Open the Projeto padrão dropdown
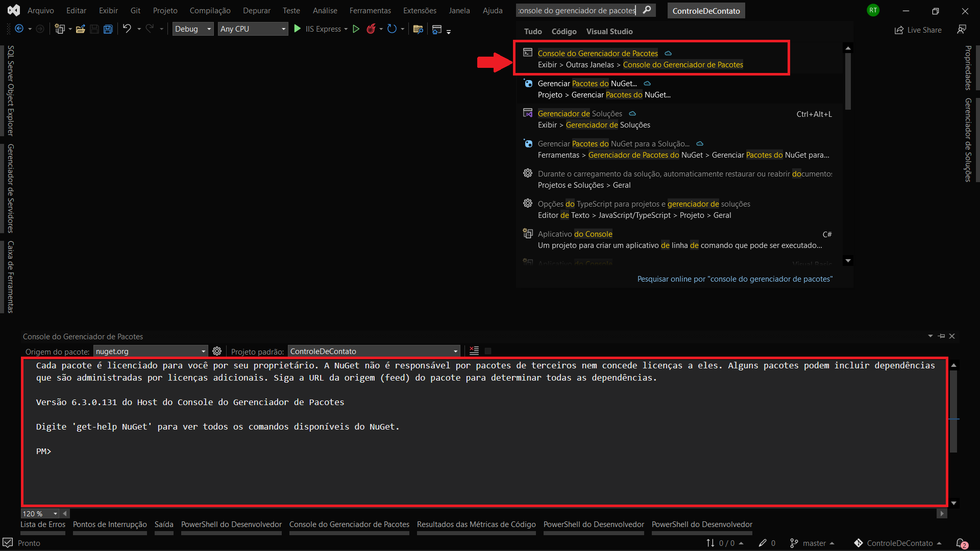The width and height of the screenshot is (980, 551). (x=454, y=351)
